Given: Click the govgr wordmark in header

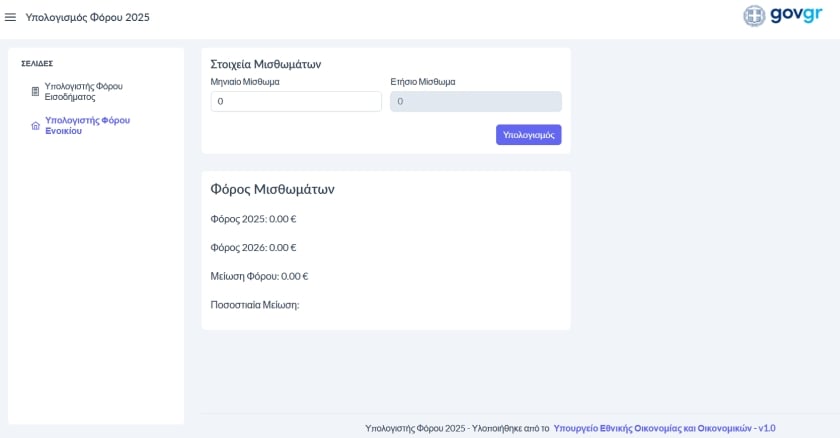Looking at the screenshot, I should pos(796,15).
